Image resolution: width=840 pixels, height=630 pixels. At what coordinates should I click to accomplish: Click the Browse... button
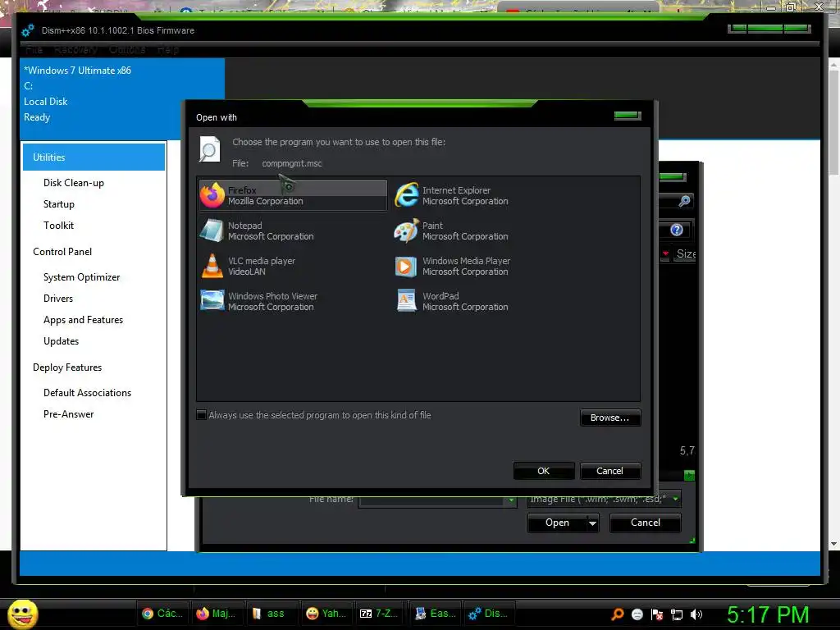click(x=610, y=418)
